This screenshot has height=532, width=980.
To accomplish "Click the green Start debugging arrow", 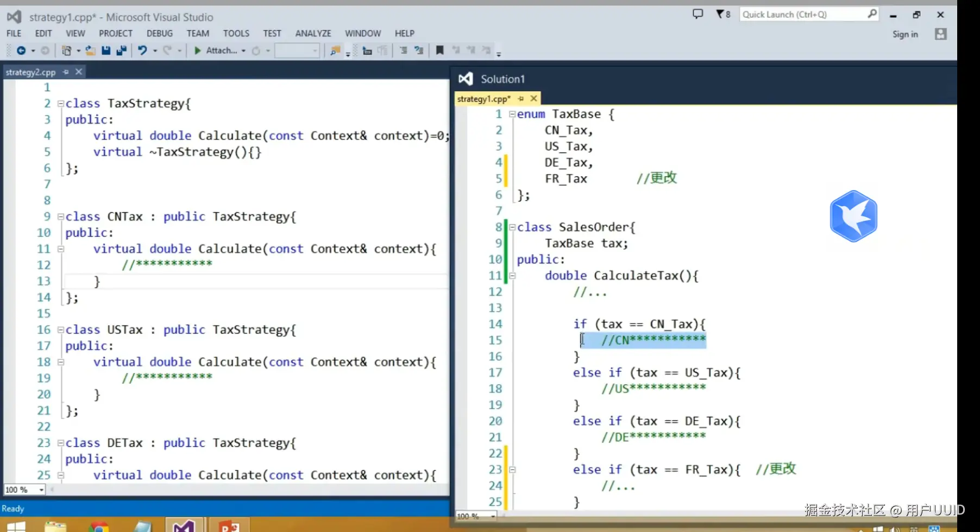I will pos(198,50).
